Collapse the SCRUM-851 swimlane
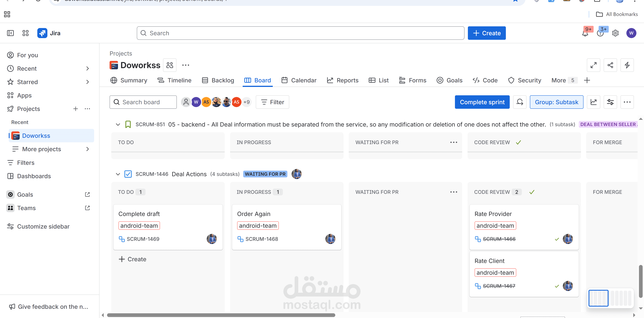This screenshot has height=318, width=644. 118,124
